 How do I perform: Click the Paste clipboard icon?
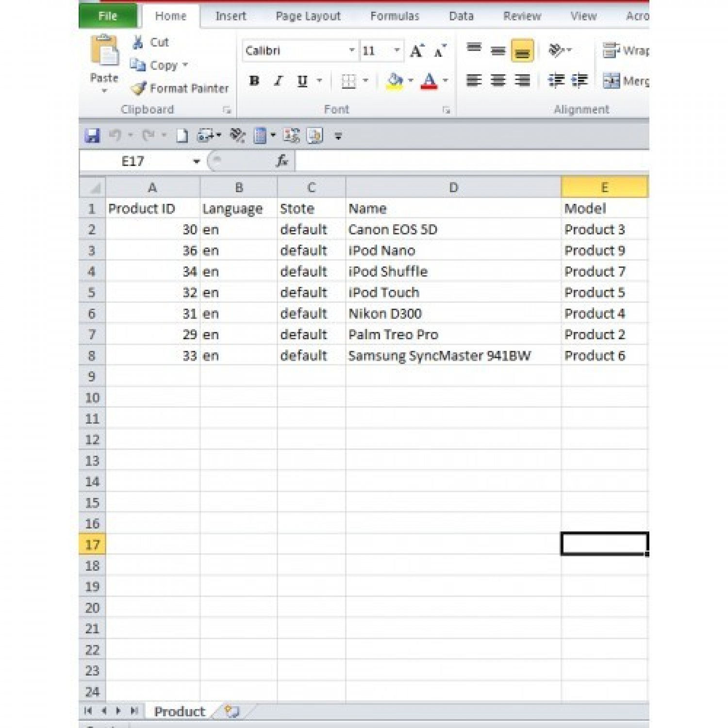tap(104, 51)
